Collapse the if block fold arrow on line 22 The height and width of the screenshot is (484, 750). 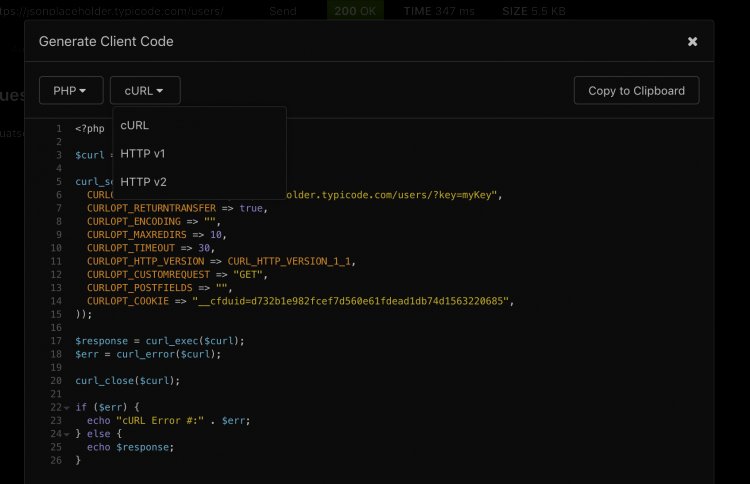[x=66, y=407]
